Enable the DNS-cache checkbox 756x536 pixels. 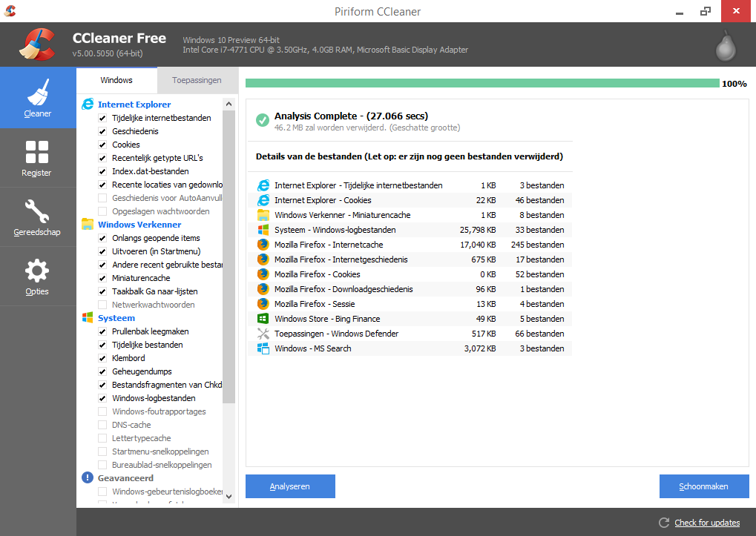coord(103,425)
